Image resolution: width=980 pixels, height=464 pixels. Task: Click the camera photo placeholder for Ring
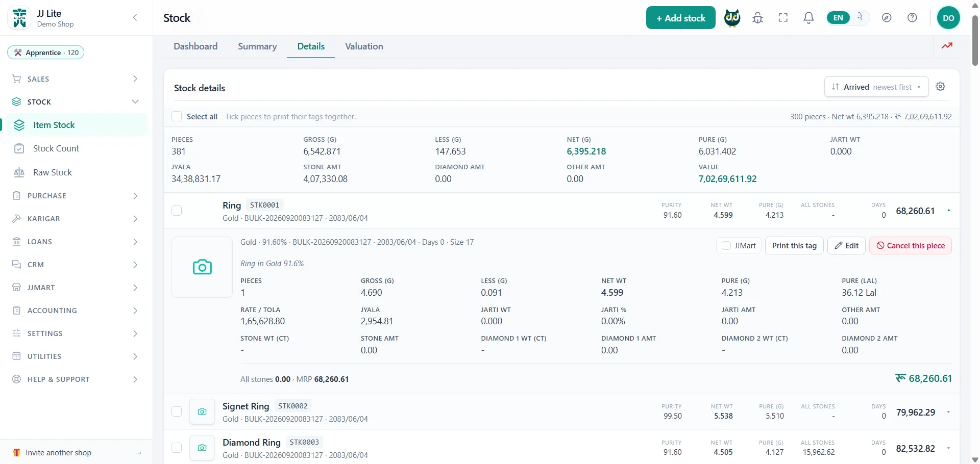202,267
